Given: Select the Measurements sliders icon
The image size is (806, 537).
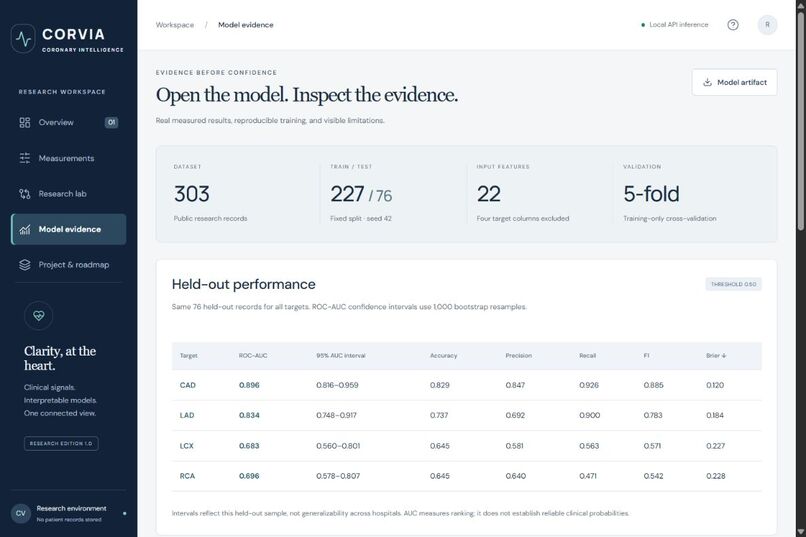Looking at the screenshot, I should tap(25, 158).
